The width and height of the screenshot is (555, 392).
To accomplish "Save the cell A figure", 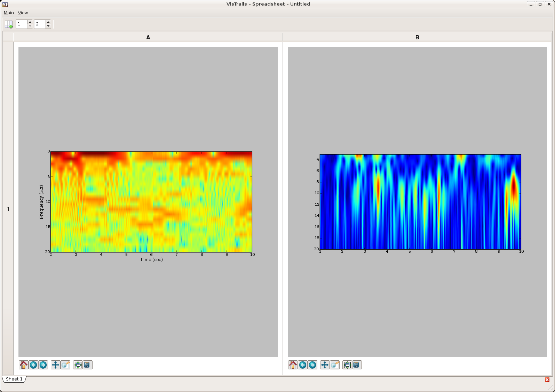I will click(87, 365).
